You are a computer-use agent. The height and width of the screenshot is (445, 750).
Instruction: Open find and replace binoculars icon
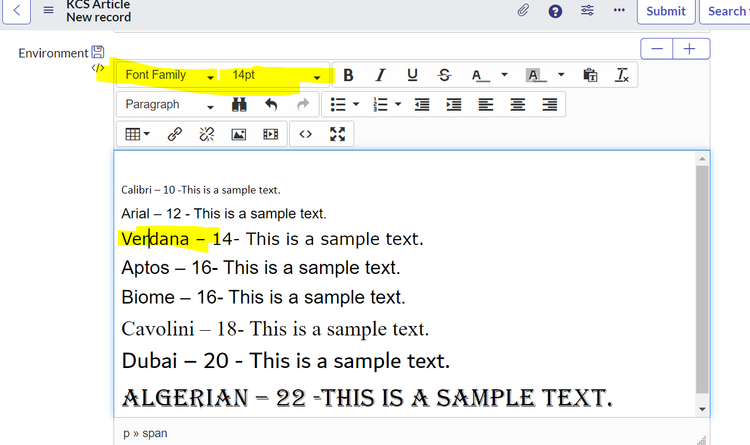point(239,105)
